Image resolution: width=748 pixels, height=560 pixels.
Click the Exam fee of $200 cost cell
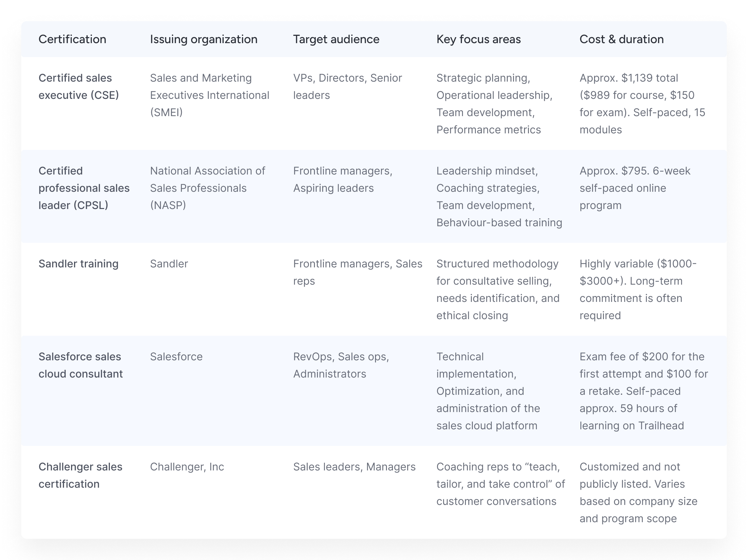(x=643, y=391)
